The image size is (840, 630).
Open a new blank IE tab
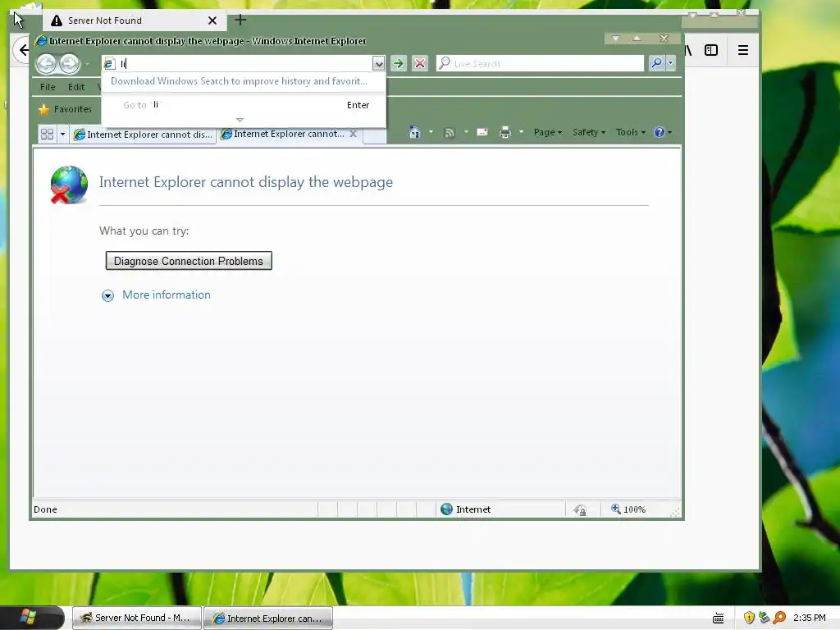(375, 135)
